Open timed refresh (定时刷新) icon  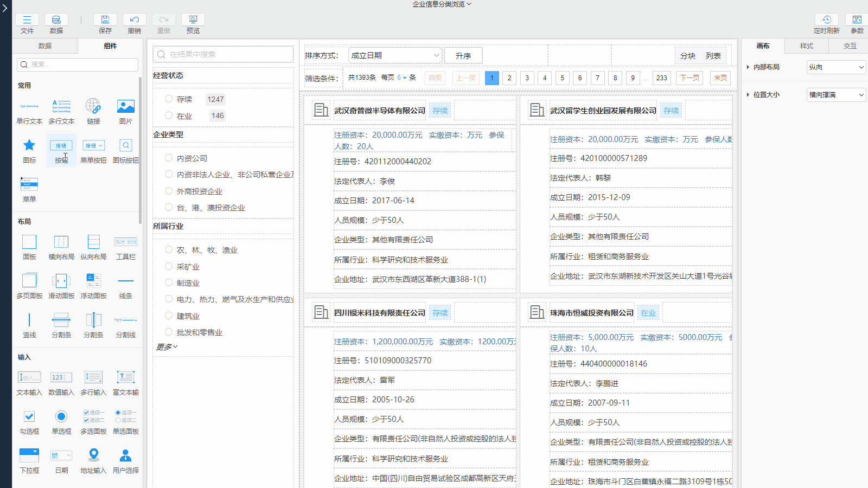tap(826, 20)
